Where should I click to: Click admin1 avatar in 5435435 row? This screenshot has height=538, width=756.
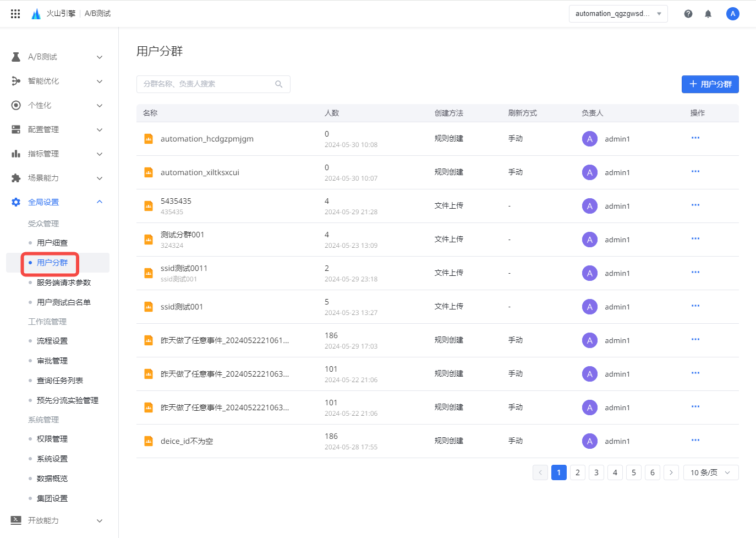click(x=590, y=206)
